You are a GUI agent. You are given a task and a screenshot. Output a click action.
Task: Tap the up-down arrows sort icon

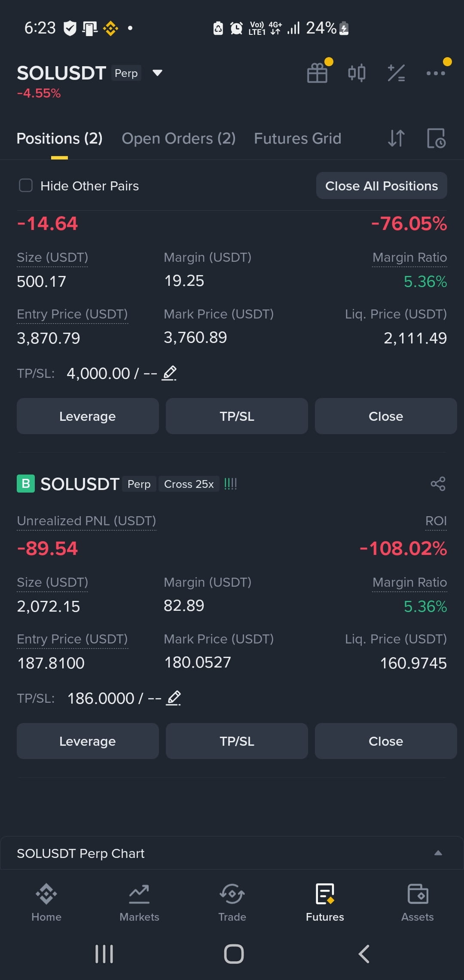click(396, 138)
